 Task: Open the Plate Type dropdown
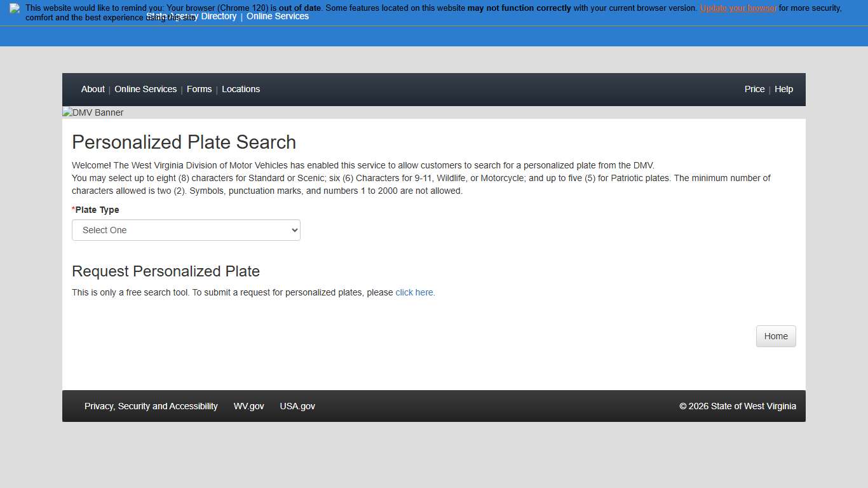(186, 230)
